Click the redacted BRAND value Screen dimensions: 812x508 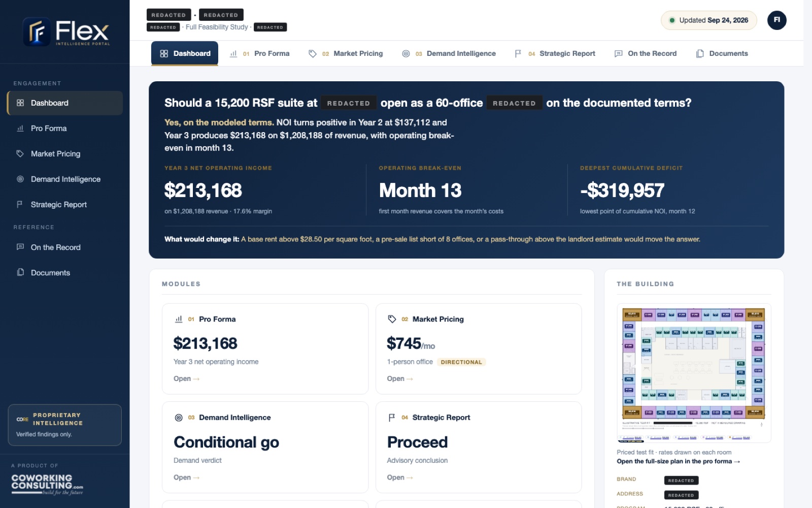[x=681, y=480]
